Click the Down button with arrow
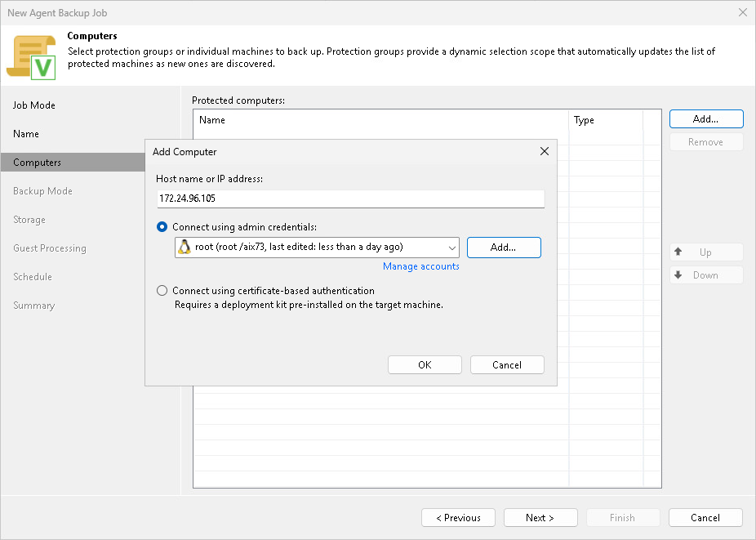Screen dimensions: 756x540 coord(706,275)
